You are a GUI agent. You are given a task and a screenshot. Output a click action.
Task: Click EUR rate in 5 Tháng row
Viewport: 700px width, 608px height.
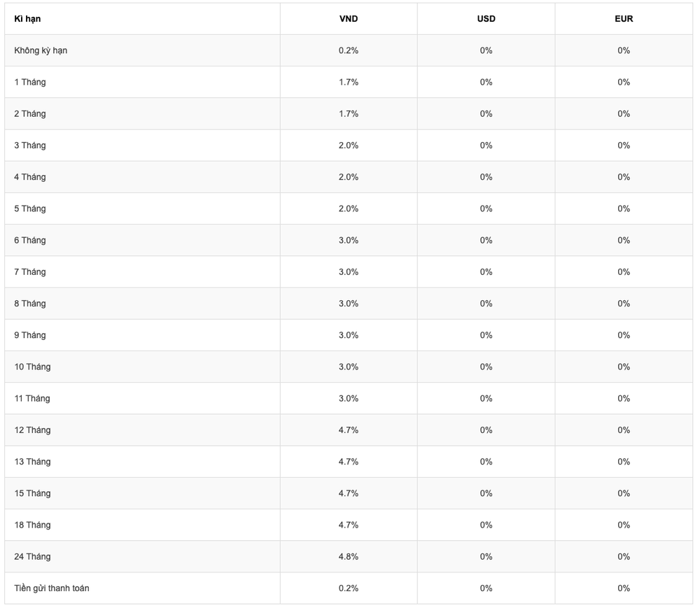tap(624, 208)
